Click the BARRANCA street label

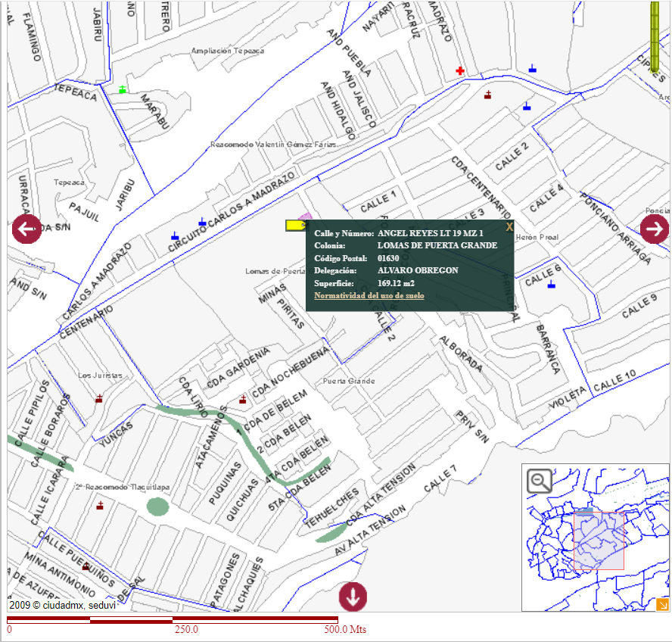coord(548,349)
